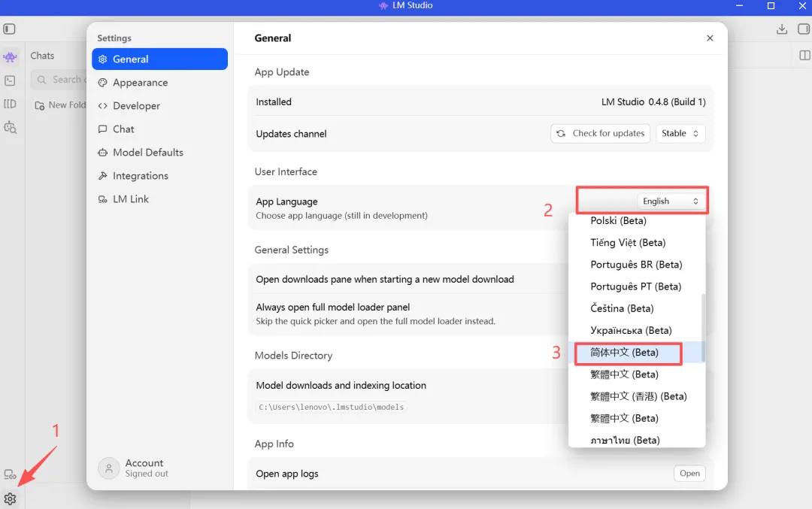Choose Українська (Beta) language

637,330
